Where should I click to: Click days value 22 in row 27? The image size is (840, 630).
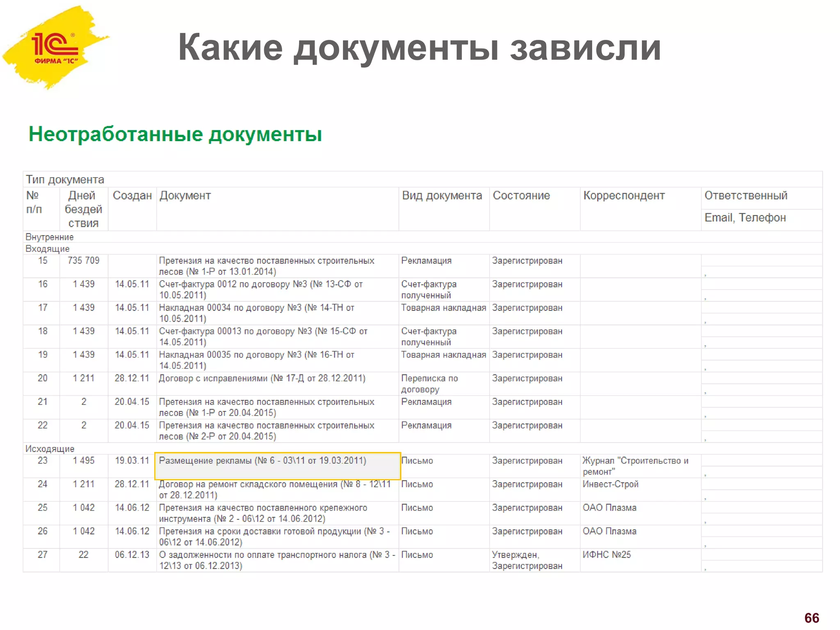coord(84,555)
